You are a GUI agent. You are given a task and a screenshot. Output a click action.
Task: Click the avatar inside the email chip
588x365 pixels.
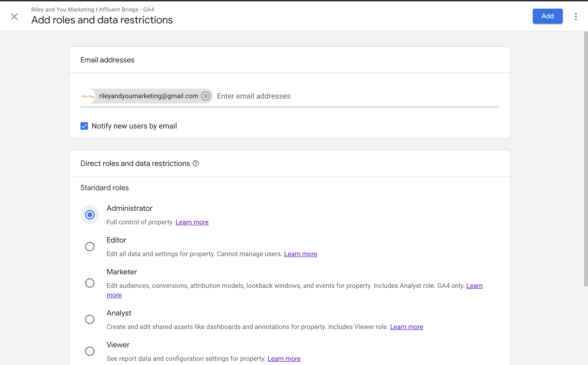tap(88, 96)
